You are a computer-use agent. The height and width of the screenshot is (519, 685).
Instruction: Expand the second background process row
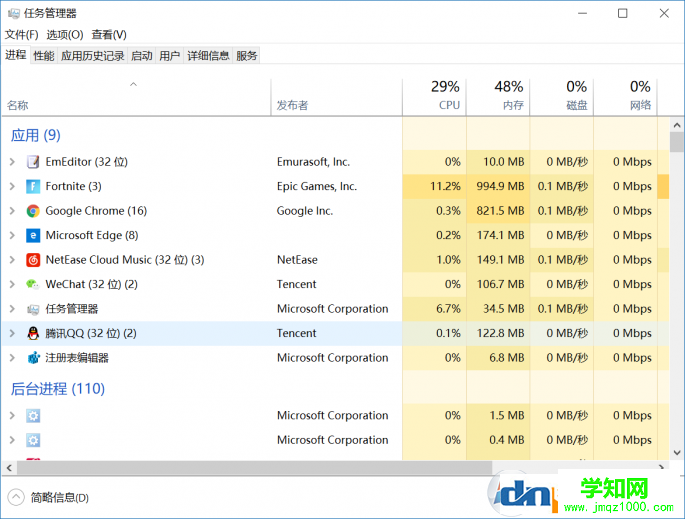tap(12, 440)
